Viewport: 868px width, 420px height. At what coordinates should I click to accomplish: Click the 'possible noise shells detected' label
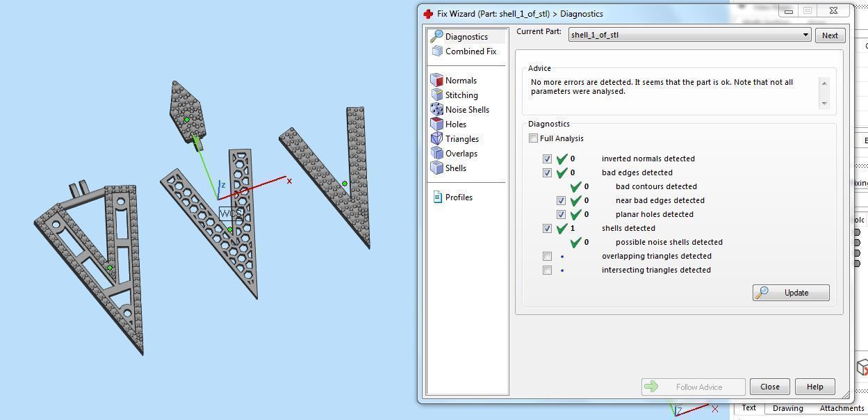[669, 242]
